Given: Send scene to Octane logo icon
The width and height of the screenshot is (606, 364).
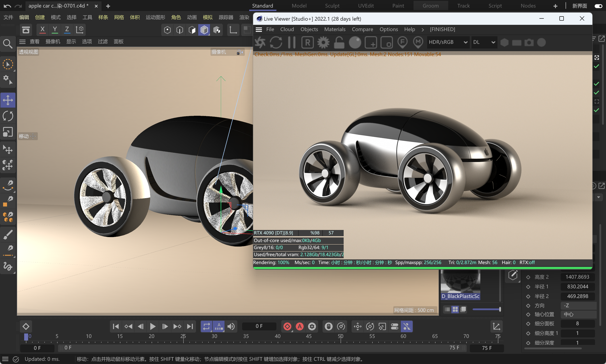Looking at the screenshot, I should point(260,42).
